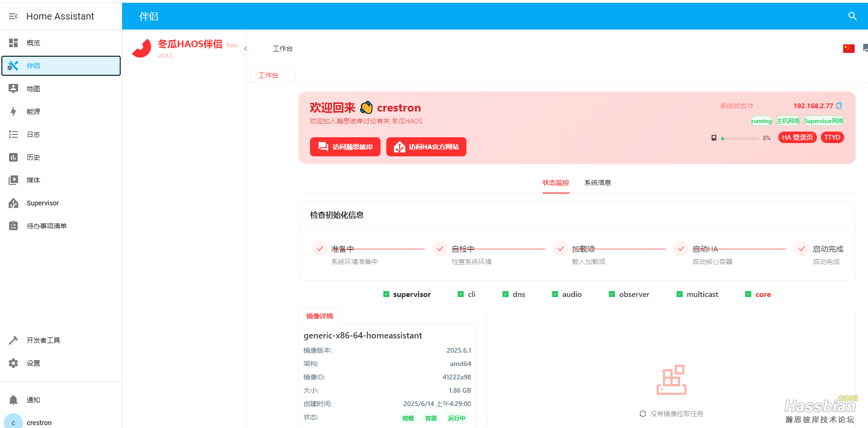Open the HA 登录页 button
The height and width of the screenshot is (428, 868).
click(798, 137)
